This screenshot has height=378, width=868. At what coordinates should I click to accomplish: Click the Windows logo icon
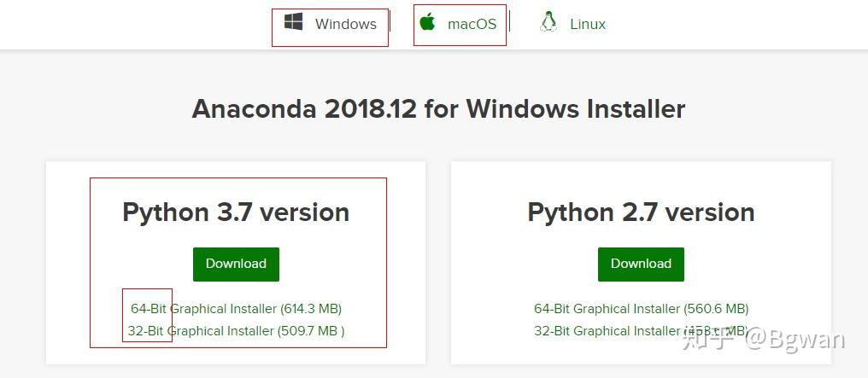click(x=294, y=22)
